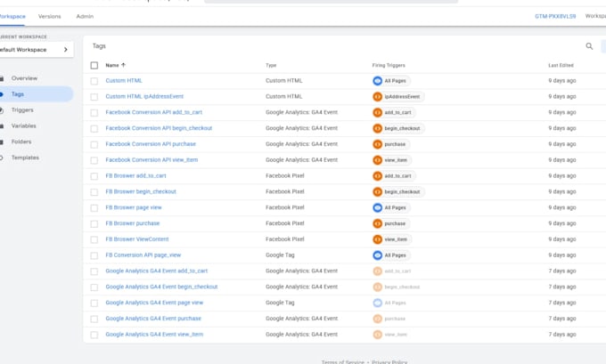606x364 pixels.
Task: Open Templates in the sidebar
Action: point(25,158)
